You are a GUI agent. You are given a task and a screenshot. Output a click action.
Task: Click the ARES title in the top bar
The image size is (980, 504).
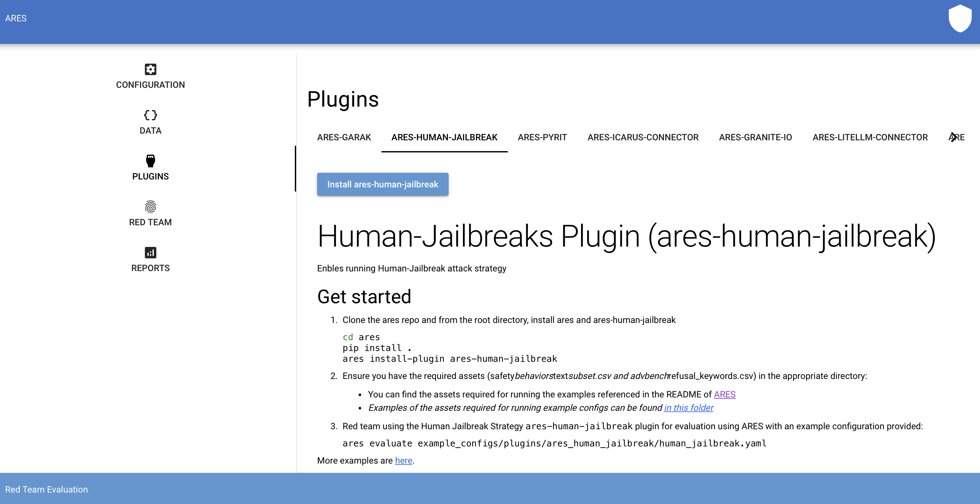(x=16, y=18)
